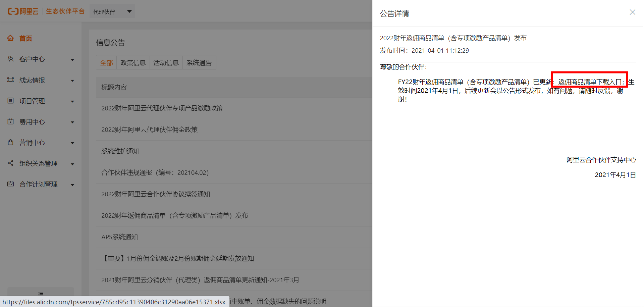Viewport: 644px width, 307px height.
Task: Click the 2021年4月1日 date in the announcement
Action: (615, 175)
